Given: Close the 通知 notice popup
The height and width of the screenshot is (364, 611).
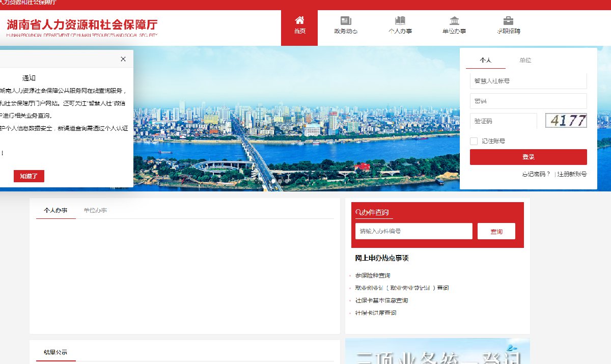Looking at the screenshot, I should point(123,59).
